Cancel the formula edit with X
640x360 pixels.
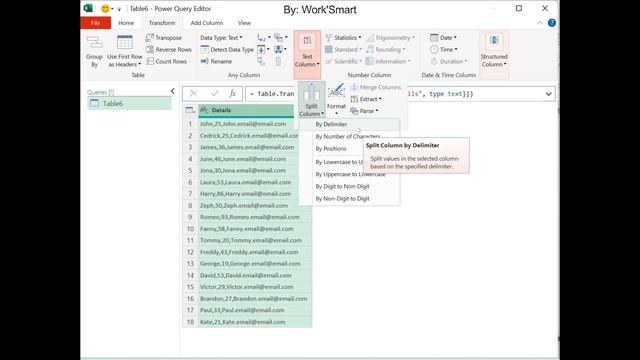tap(193, 94)
